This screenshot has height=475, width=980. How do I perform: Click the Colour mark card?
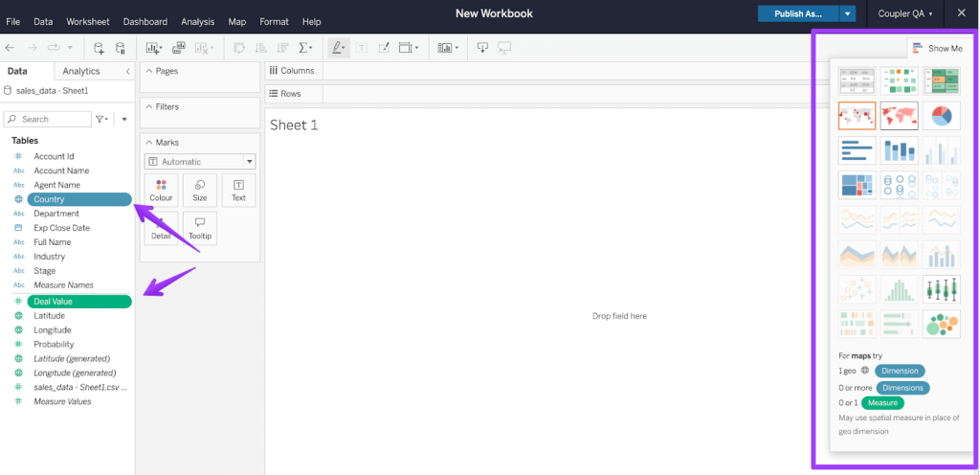point(161,191)
